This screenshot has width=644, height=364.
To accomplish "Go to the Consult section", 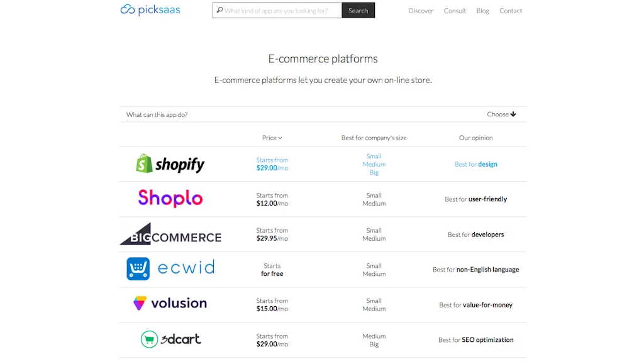I will (x=455, y=11).
